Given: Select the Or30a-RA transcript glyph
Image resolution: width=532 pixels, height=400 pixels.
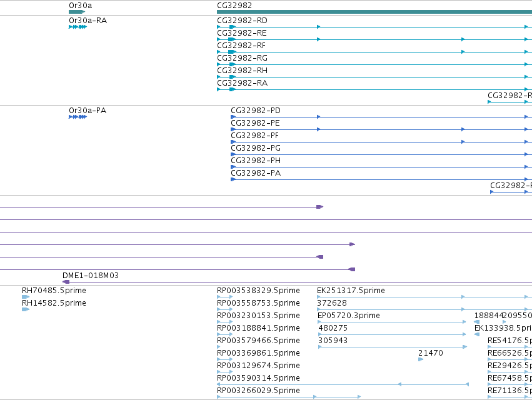Looking at the screenshot, I should (x=78, y=27).
